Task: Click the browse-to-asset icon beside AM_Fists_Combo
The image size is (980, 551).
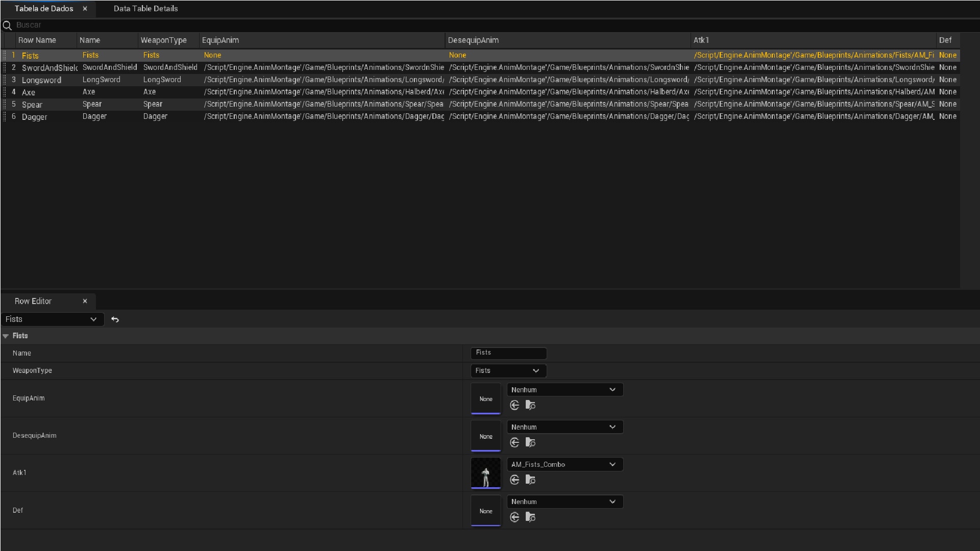Action: (531, 480)
